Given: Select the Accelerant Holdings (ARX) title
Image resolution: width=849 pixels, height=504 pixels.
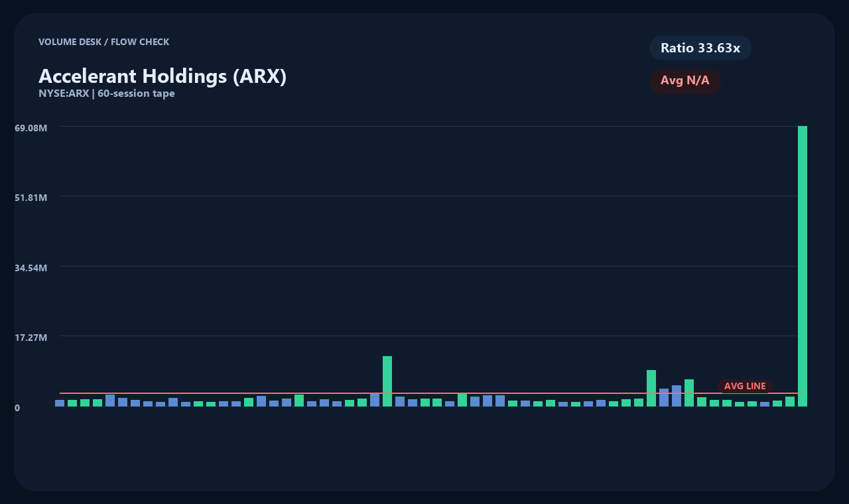Looking at the screenshot, I should click(x=163, y=76).
